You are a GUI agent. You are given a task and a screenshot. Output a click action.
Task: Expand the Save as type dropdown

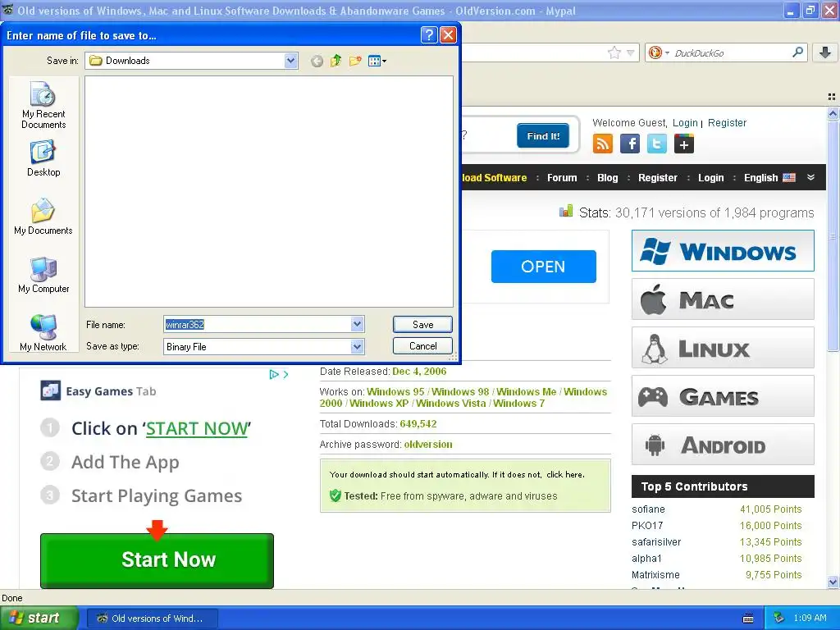coord(358,347)
